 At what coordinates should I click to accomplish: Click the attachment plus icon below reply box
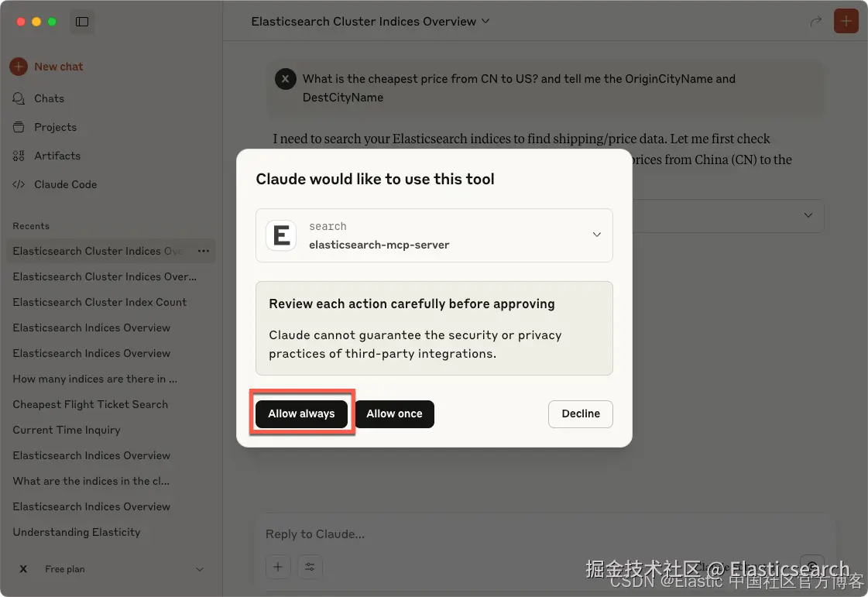[278, 567]
